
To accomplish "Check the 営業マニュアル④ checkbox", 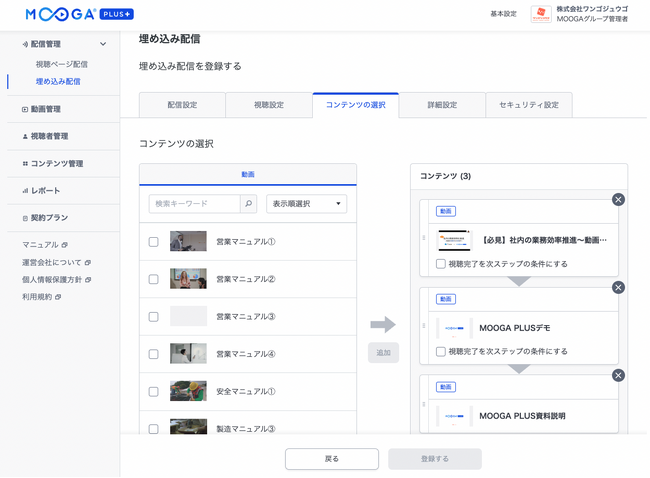I will tap(153, 354).
